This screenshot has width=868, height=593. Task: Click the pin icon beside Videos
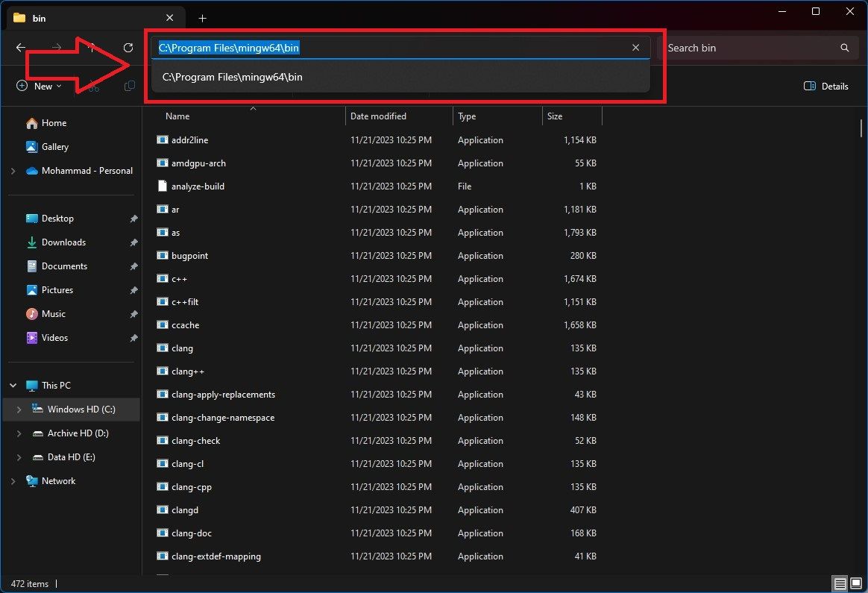pyautogui.click(x=133, y=338)
